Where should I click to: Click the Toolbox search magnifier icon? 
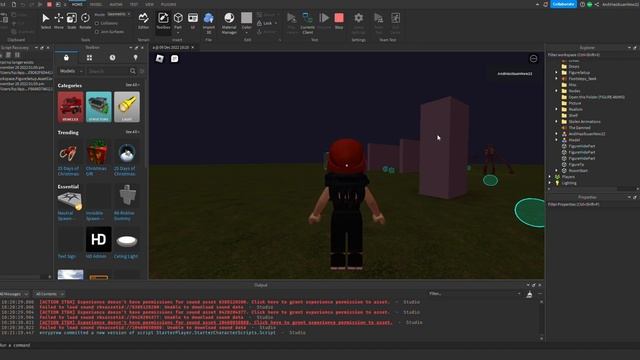[x=133, y=71]
